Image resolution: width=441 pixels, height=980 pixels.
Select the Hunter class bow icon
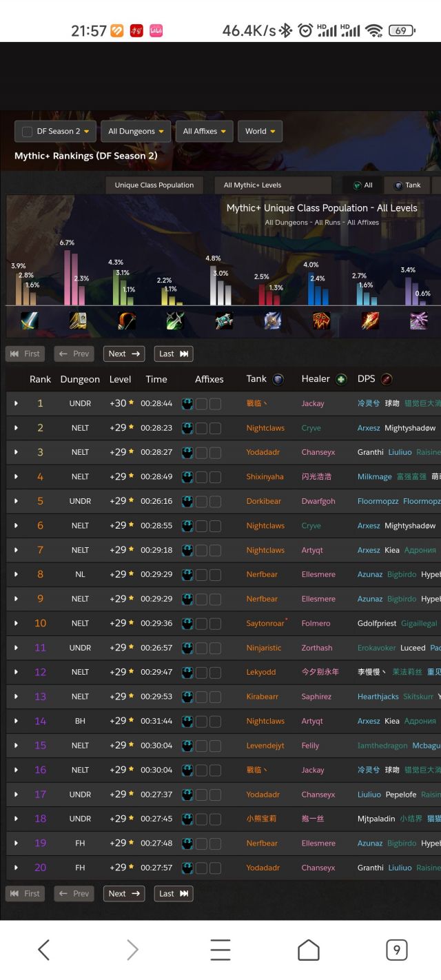(x=127, y=320)
